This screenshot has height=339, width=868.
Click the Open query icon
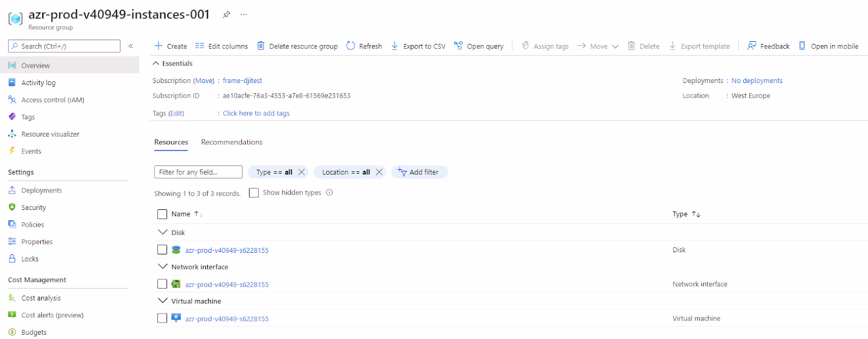click(x=458, y=46)
